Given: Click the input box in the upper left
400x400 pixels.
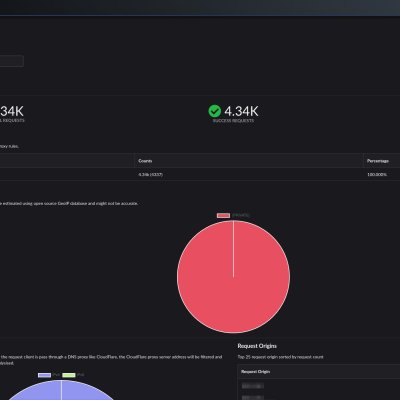Looking at the screenshot, I should 11,61.
